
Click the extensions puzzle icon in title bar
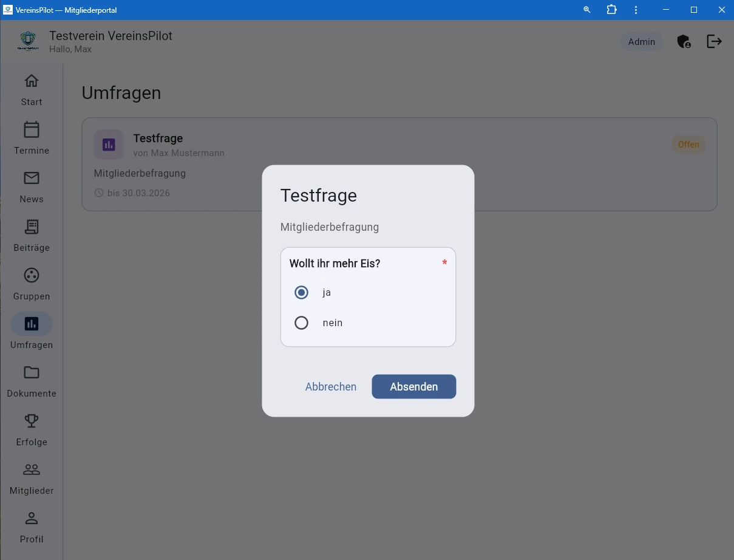[611, 10]
